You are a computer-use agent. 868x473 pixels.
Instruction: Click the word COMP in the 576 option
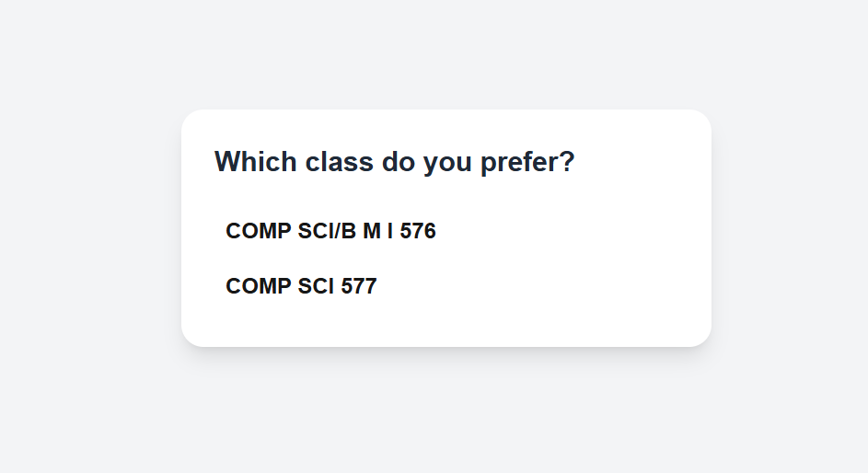pos(259,231)
